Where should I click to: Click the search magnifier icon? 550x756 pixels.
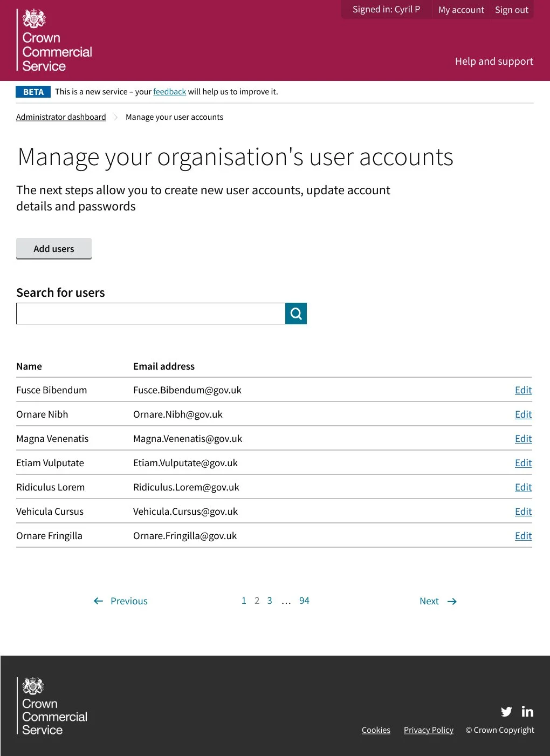[x=295, y=313]
